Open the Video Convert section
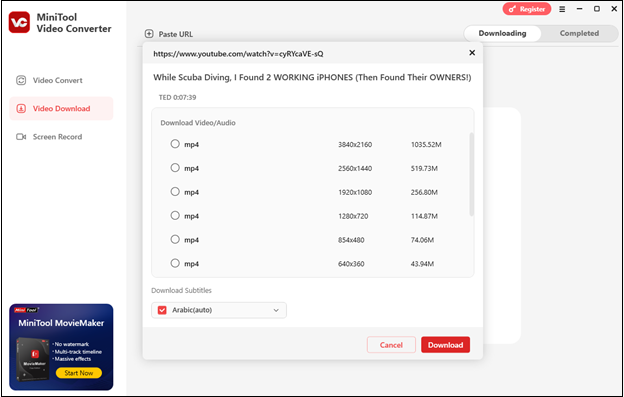Image resolution: width=624 pixels, height=397 pixels. tap(61, 80)
